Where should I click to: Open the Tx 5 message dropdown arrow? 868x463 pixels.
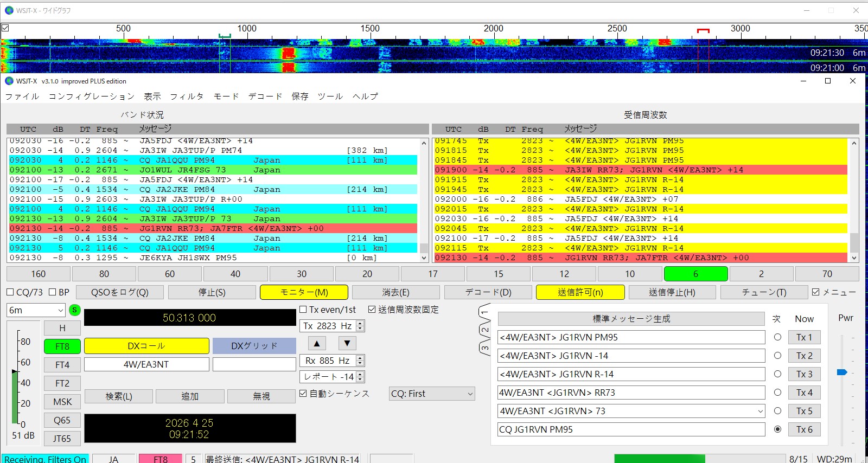click(x=760, y=411)
